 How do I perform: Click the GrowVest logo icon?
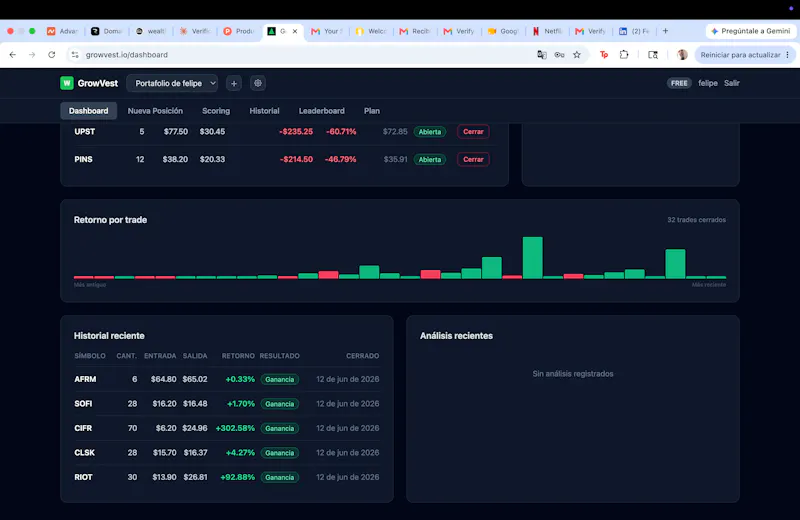(x=67, y=83)
